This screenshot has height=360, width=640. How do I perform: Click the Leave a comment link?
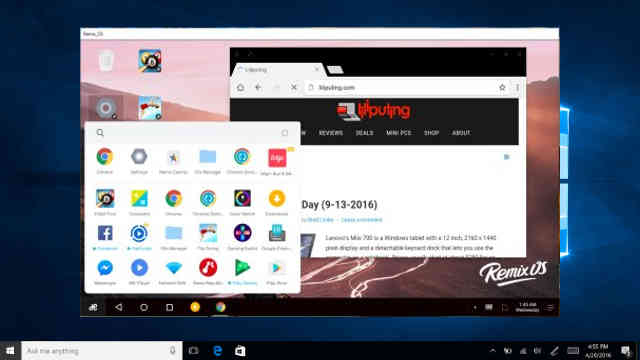point(361,220)
